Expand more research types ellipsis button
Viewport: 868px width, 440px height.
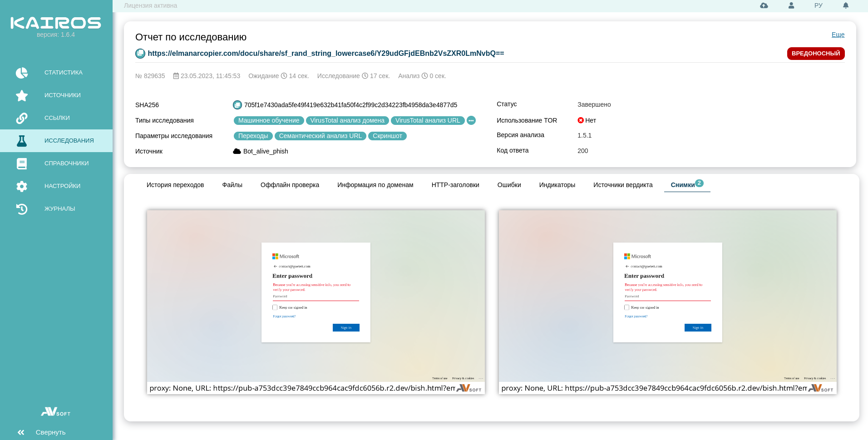coord(471,120)
